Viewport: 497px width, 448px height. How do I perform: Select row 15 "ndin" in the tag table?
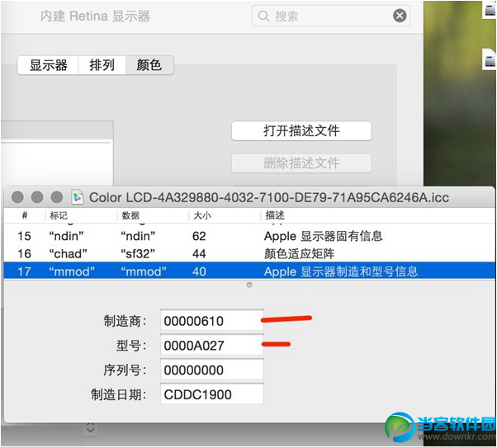tap(249, 236)
